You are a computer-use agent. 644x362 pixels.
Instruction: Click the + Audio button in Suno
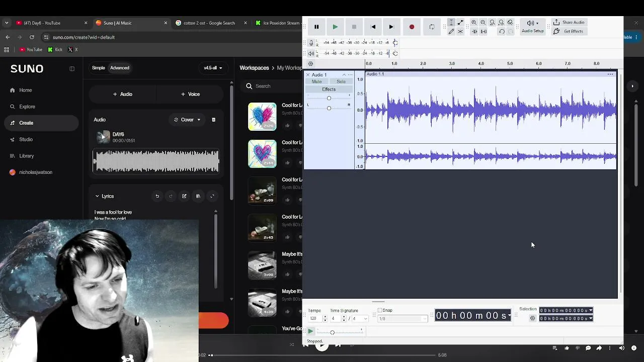pos(123,94)
